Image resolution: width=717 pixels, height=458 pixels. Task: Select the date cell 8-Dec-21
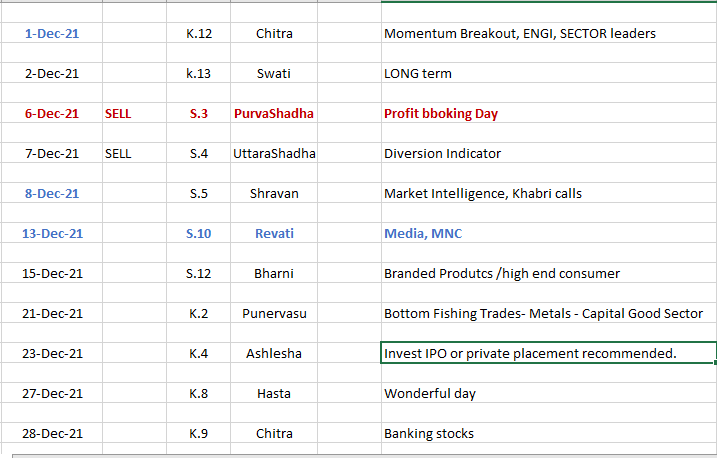coord(52,193)
